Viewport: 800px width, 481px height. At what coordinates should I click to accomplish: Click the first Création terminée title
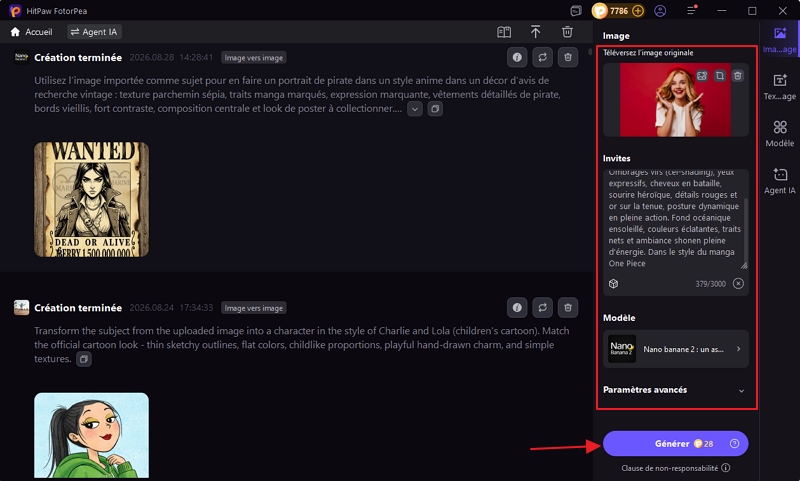coord(78,58)
